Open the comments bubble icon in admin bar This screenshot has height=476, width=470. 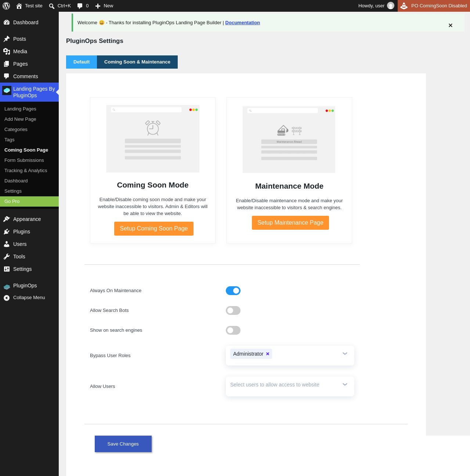80,6
